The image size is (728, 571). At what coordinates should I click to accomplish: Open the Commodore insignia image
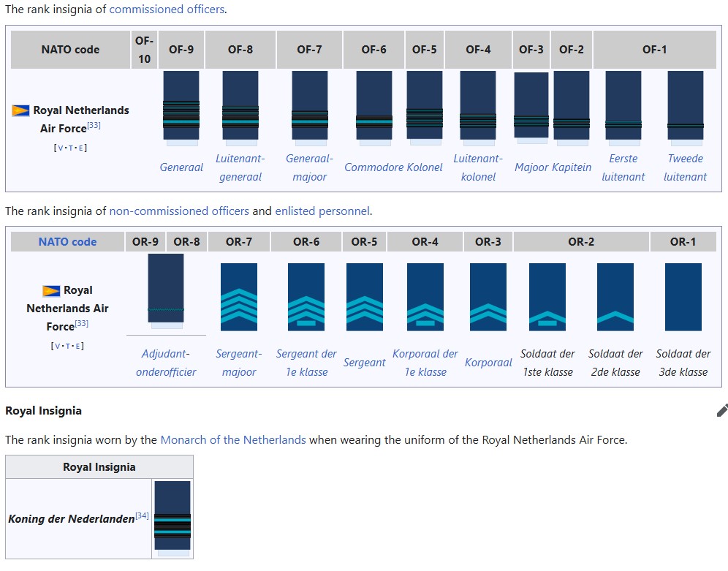click(374, 109)
